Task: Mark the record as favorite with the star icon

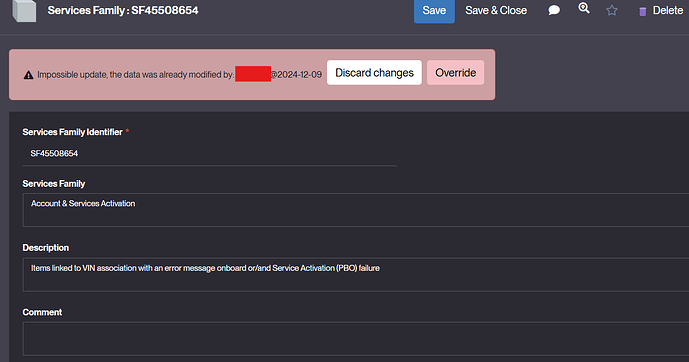Action: click(612, 11)
